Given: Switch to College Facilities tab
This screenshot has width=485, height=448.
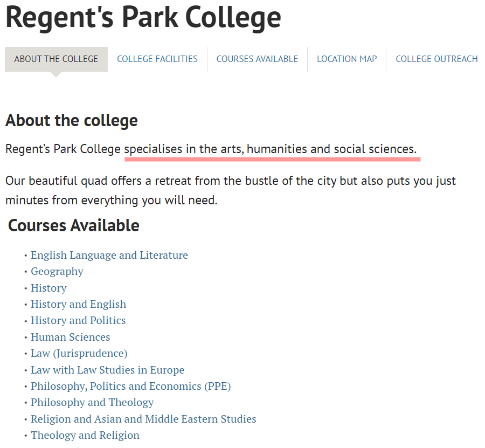Looking at the screenshot, I should (x=157, y=59).
